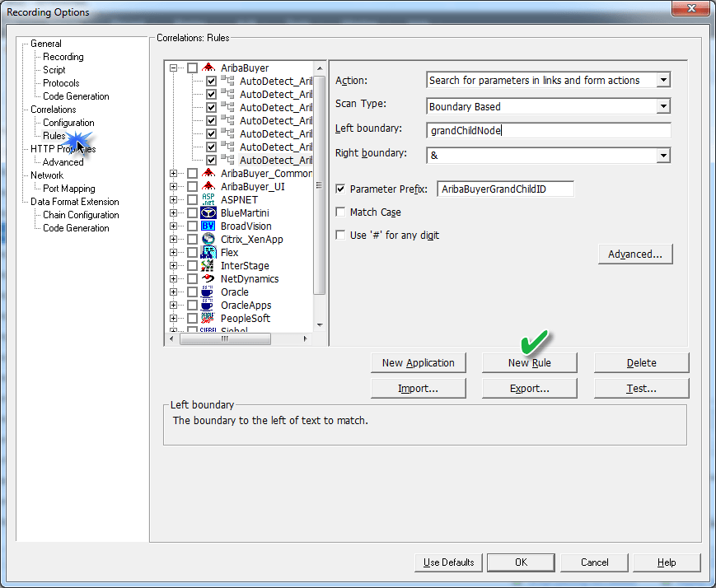The width and height of the screenshot is (716, 588).
Task: Click the Use Defaults button
Action: click(x=448, y=562)
